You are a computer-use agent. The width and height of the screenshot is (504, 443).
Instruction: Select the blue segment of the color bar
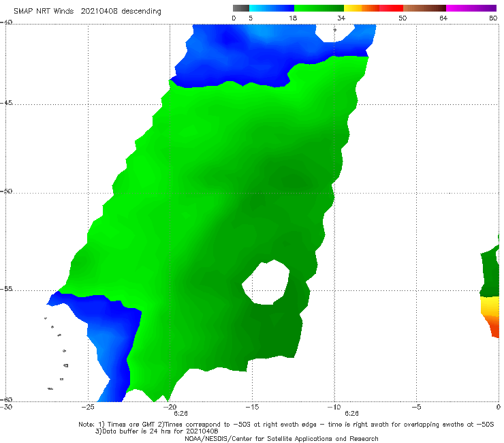coord(272,8)
